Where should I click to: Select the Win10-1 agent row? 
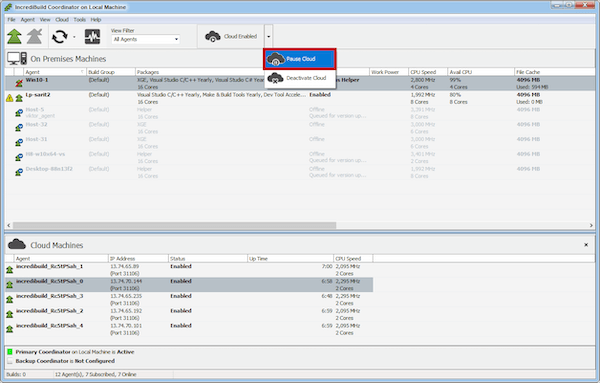pyautogui.click(x=300, y=83)
